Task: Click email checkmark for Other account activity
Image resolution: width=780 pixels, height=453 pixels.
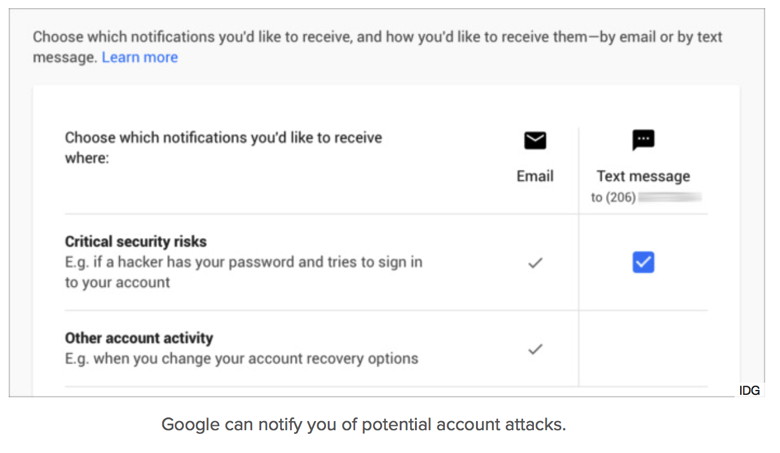Action: (x=535, y=349)
